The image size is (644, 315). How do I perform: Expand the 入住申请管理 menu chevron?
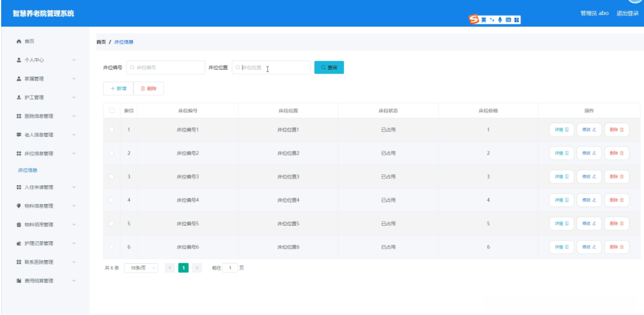(x=74, y=188)
